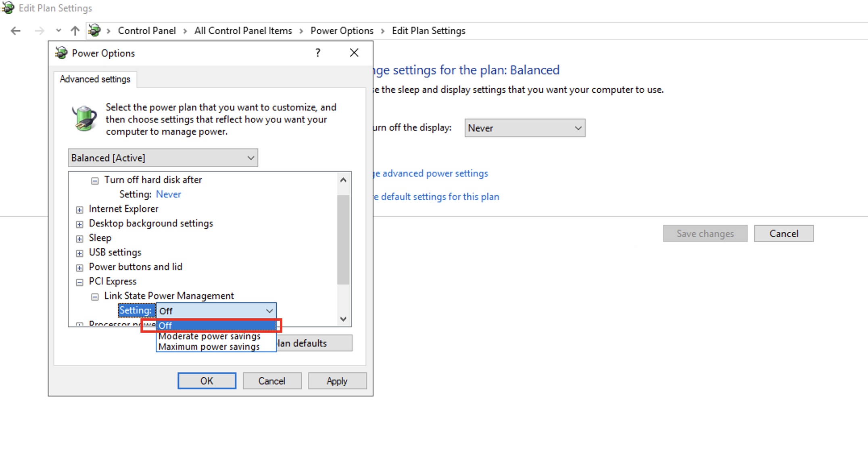
Task: Click the settings list scroll down arrow
Action: [x=343, y=319]
